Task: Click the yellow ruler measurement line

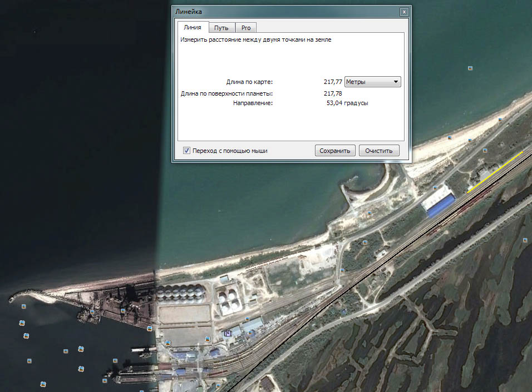Action: pyautogui.click(x=495, y=171)
